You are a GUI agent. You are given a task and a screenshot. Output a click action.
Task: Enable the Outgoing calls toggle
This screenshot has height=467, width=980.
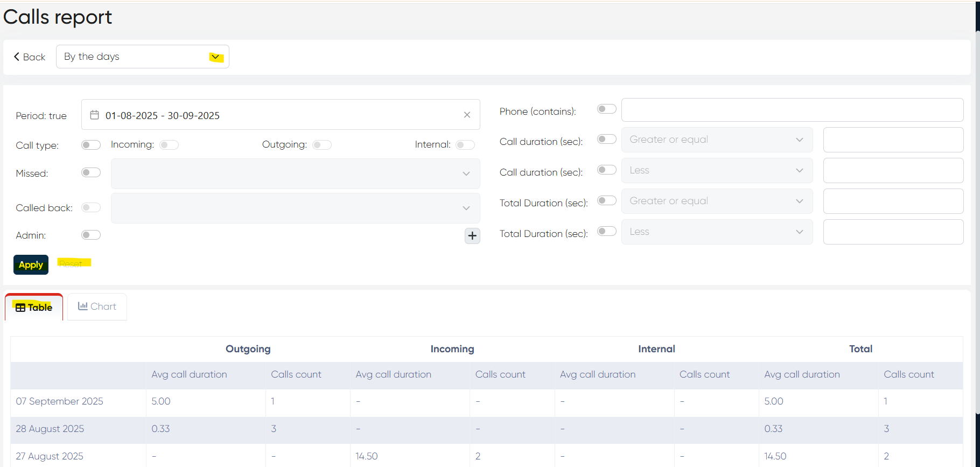pyautogui.click(x=322, y=145)
